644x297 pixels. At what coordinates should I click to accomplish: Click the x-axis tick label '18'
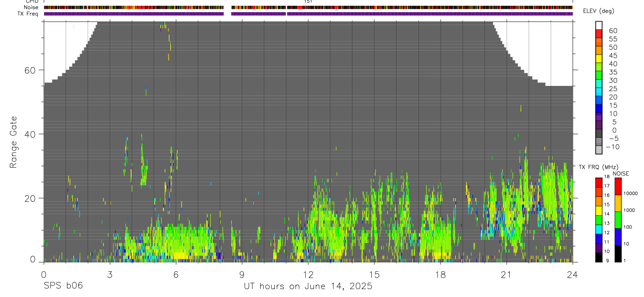(x=440, y=274)
